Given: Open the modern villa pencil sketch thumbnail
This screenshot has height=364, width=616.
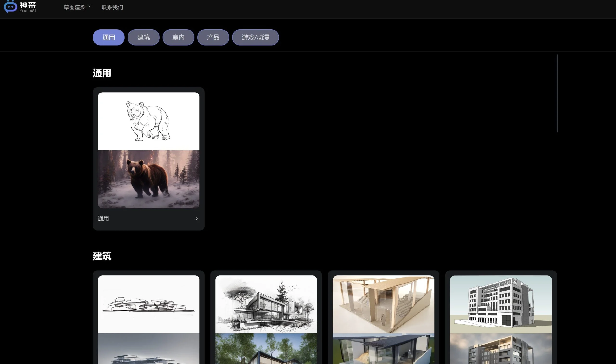Looking at the screenshot, I should (266, 304).
